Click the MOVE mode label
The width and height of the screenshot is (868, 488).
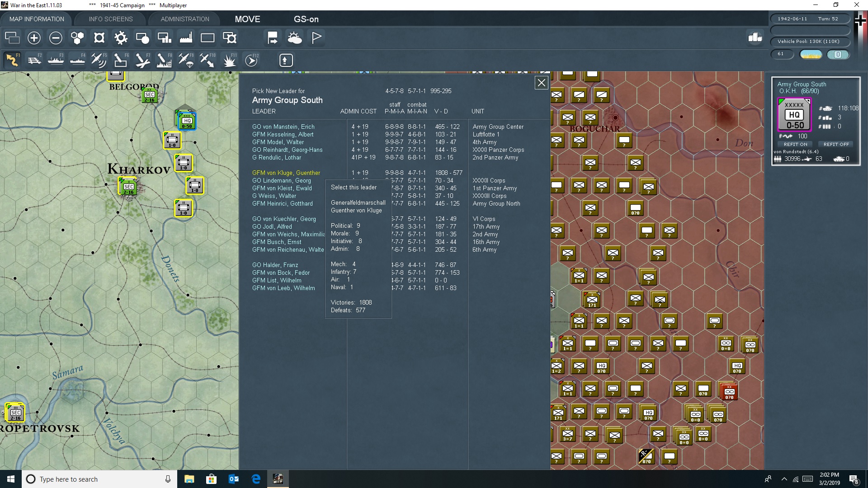coord(247,19)
